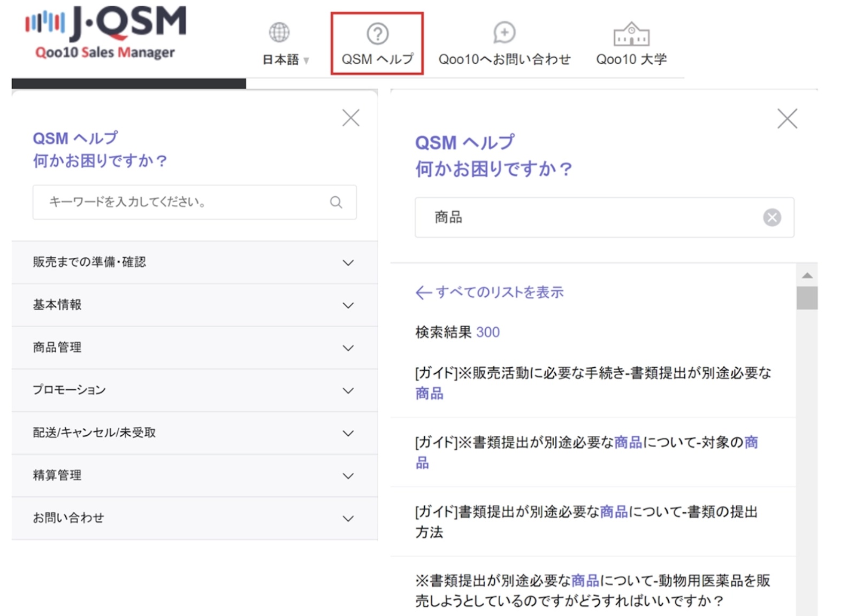This screenshot has height=616, width=856.
Task: Click the J·QSM Qoo10 Sales Manager logo
Action: click(105, 33)
